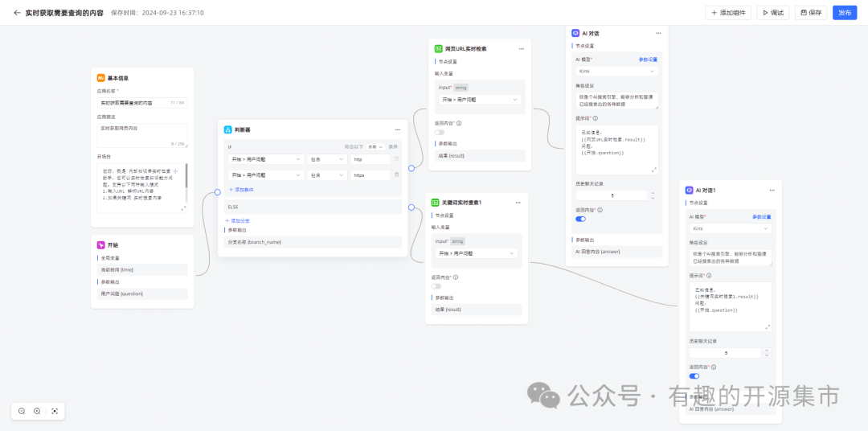Save the workflow with 保存
Screen dimensions: 868x431
pos(811,13)
